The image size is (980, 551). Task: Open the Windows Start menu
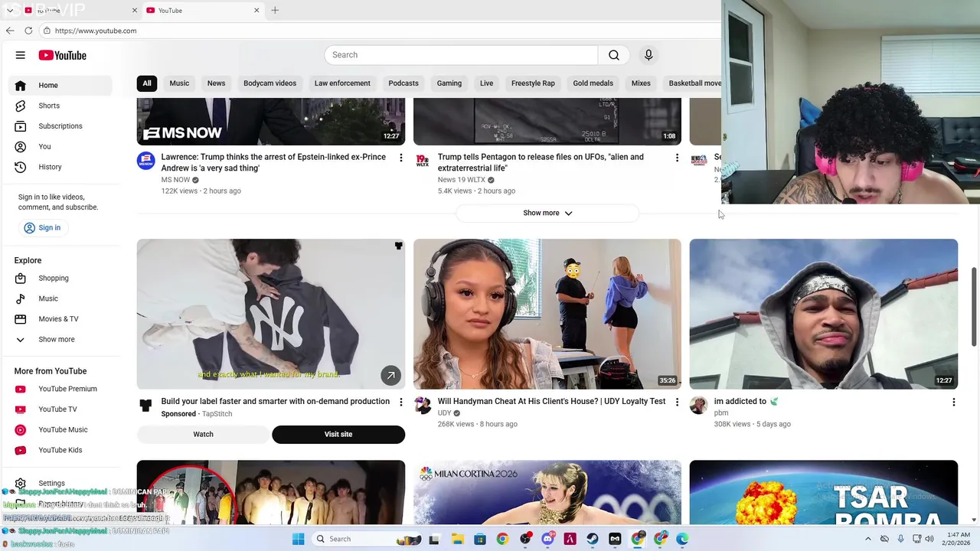298,539
